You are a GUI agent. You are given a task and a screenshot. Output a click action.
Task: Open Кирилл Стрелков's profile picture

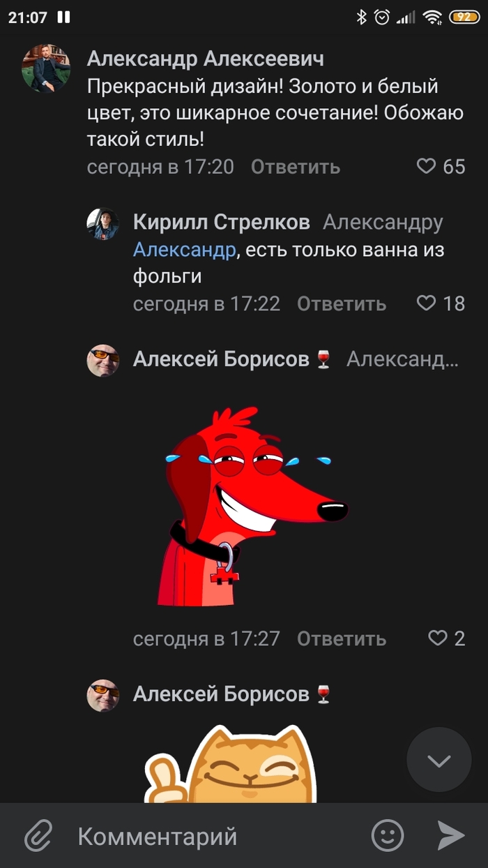(x=103, y=224)
